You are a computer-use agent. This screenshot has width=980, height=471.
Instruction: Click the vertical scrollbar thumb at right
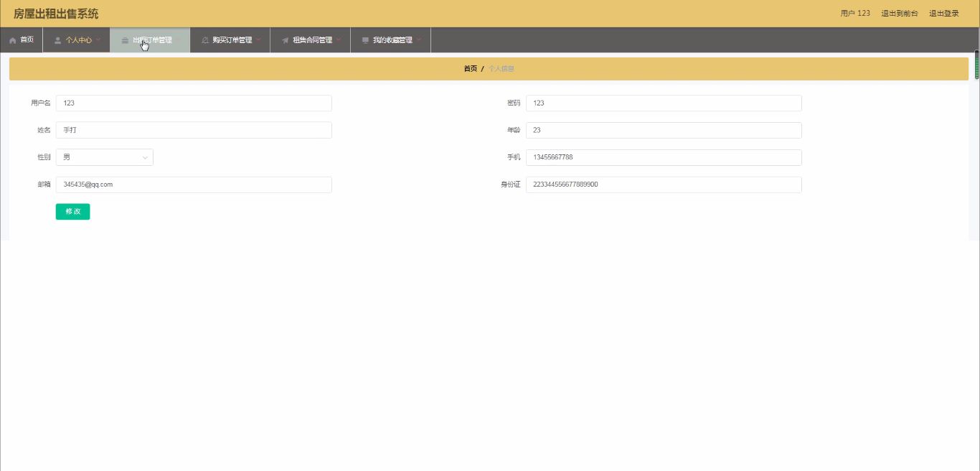tap(976, 65)
